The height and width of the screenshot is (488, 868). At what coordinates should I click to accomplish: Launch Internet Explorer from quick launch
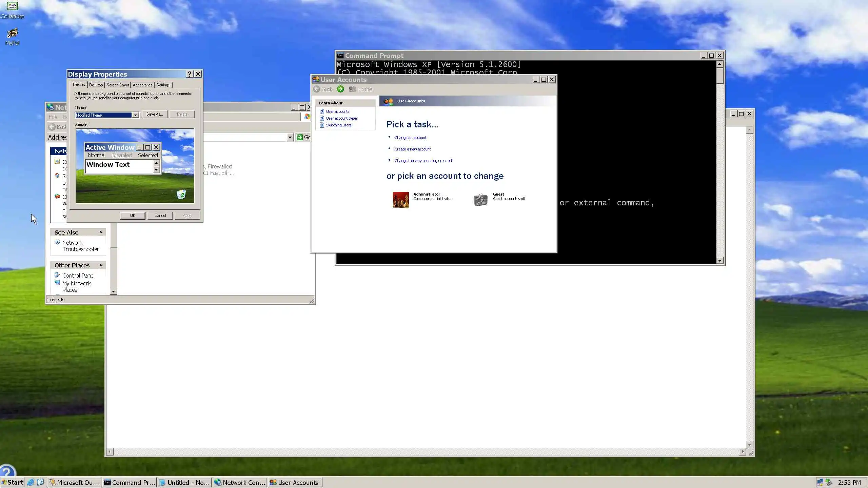click(31, 482)
